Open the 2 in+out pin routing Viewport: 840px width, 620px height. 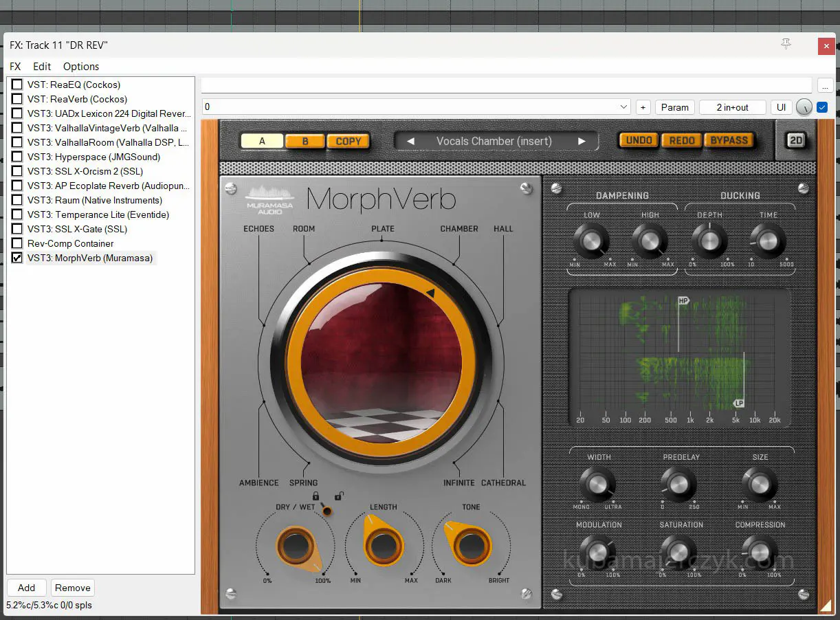tap(732, 107)
